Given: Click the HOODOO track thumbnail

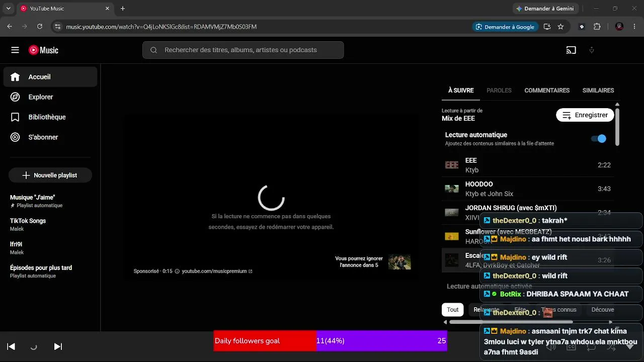Looking at the screenshot, I should click(452, 189).
